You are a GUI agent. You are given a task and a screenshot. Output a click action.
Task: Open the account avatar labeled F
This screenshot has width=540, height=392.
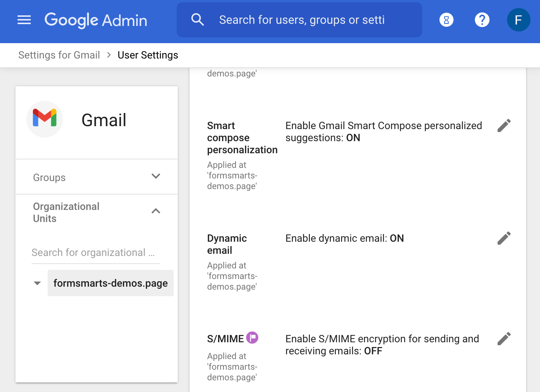518,20
